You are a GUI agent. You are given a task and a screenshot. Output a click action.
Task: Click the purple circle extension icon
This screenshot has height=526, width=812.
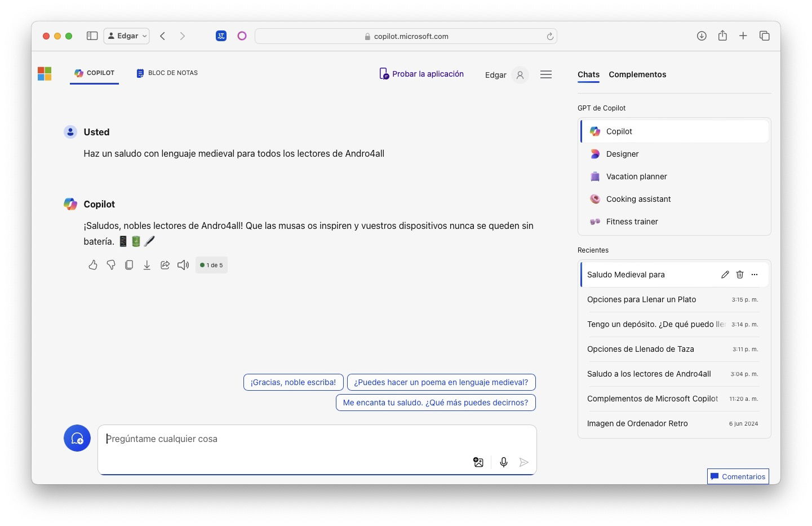coord(242,36)
